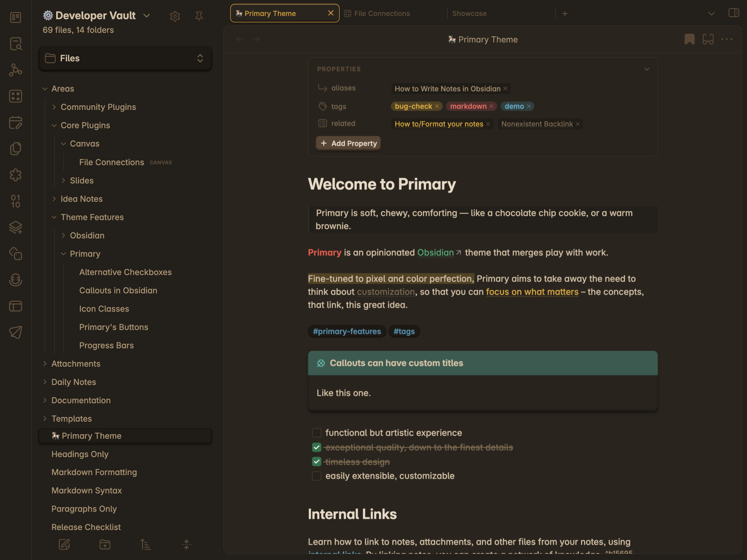Switch to reading view book icon
Screen dimensions: 747x560
coord(708,39)
